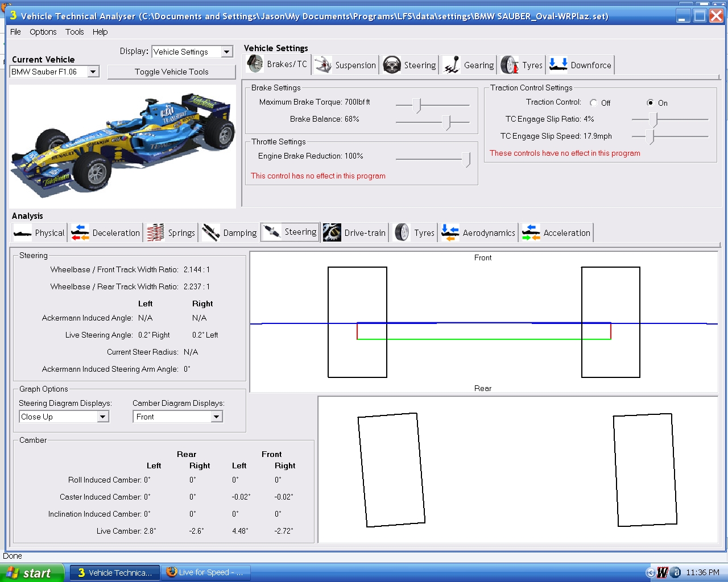Click the application icon in the title bar
Viewport: 728px width, 582px height.
13,15
